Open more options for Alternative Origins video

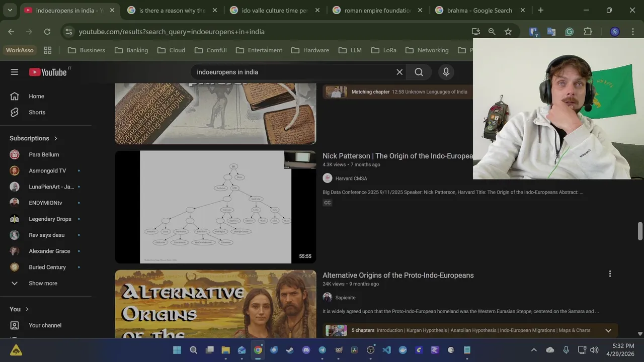610,274
